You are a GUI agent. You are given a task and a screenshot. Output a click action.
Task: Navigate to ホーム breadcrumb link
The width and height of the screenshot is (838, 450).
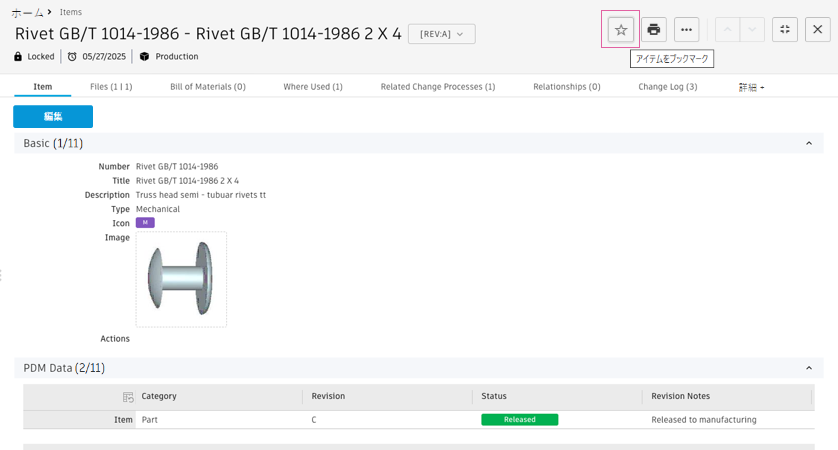point(27,12)
